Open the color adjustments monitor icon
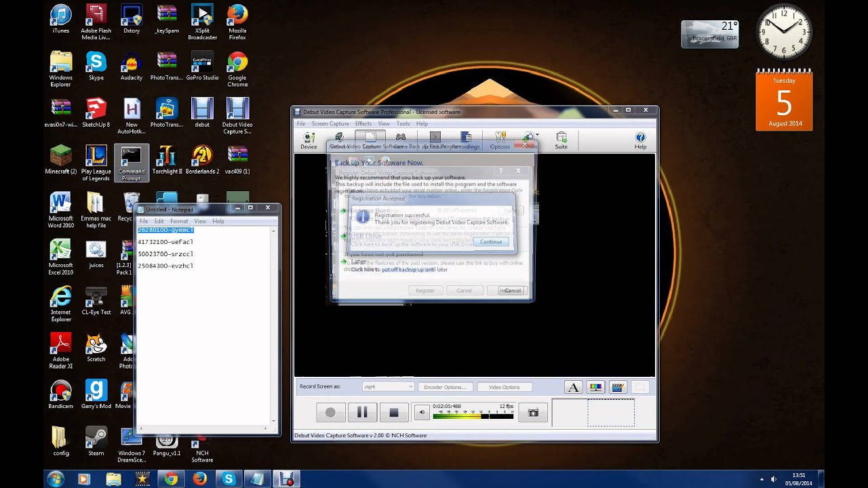The image size is (868, 488). (x=595, y=388)
